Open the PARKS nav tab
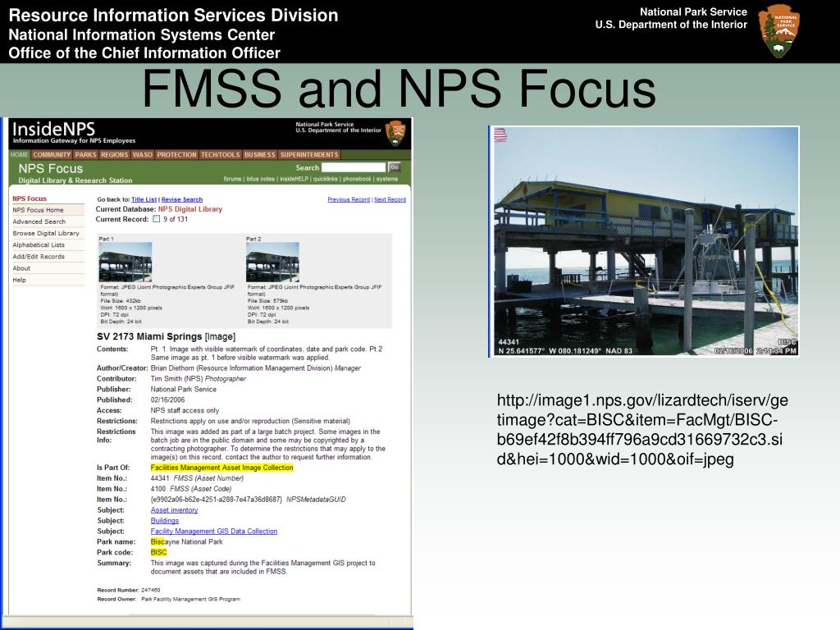This screenshot has width=840, height=630. coord(85,155)
